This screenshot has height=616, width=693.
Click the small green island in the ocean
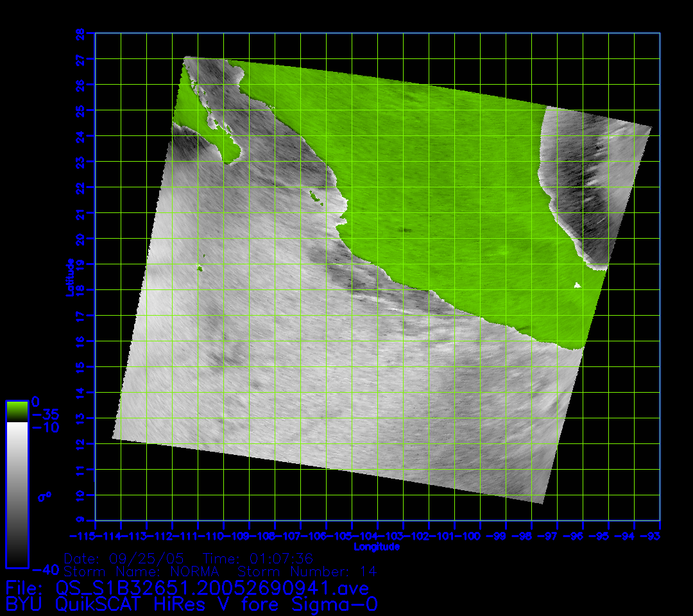pos(200,268)
